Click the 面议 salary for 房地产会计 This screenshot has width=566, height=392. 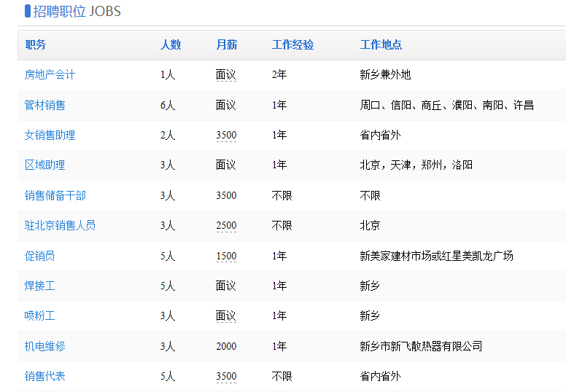point(226,74)
